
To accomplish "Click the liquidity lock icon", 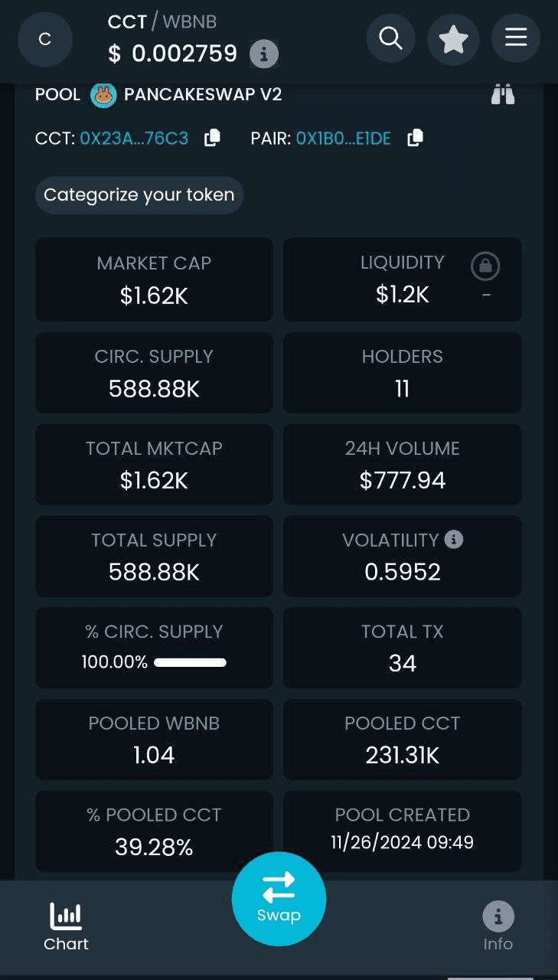I will tap(485, 266).
